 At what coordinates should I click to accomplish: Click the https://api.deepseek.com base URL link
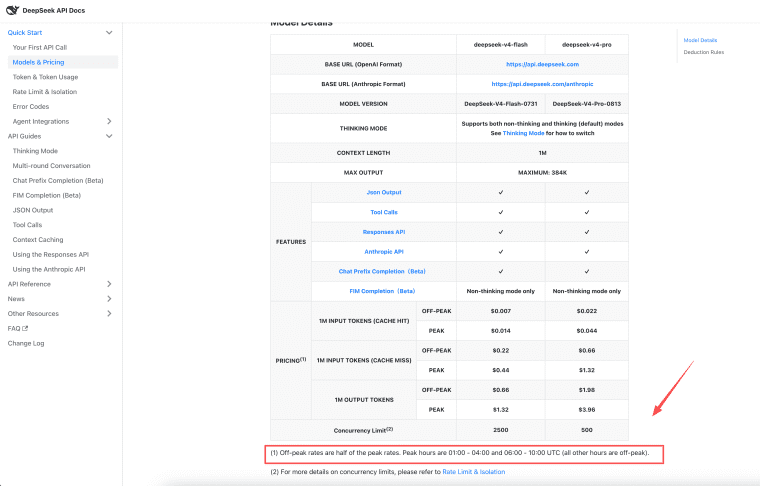[x=542, y=64]
